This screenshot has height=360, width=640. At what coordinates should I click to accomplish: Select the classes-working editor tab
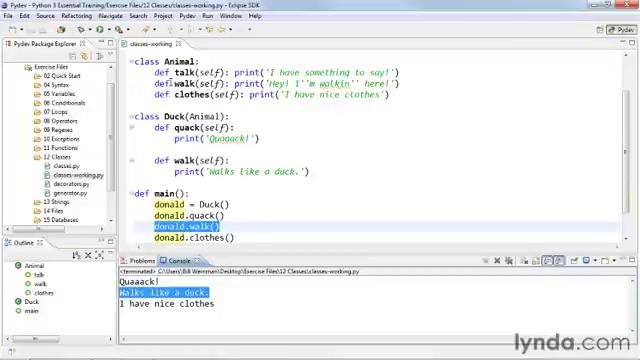[151, 44]
